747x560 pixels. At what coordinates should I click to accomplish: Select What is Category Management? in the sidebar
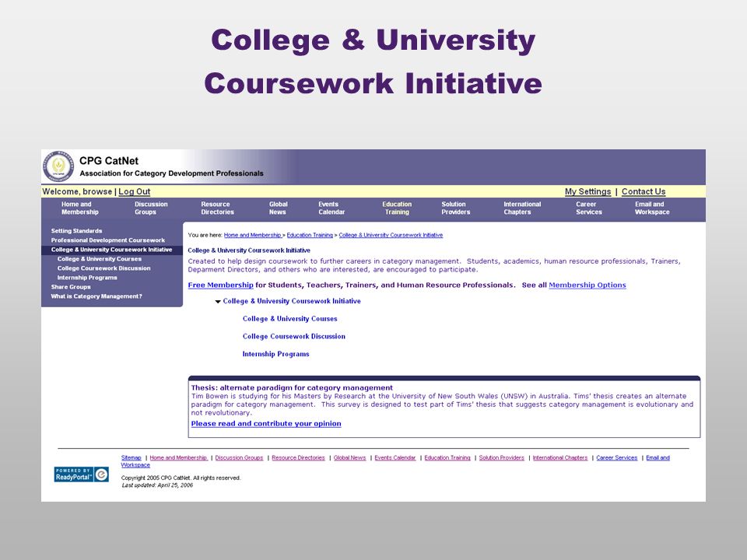click(96, 296)
